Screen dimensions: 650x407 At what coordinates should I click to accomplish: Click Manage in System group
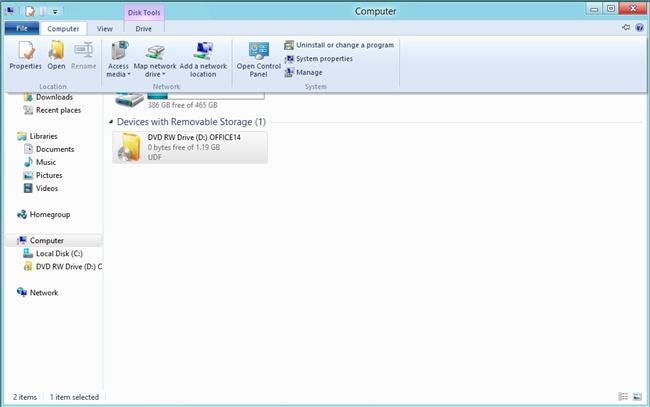pos(303,73)
